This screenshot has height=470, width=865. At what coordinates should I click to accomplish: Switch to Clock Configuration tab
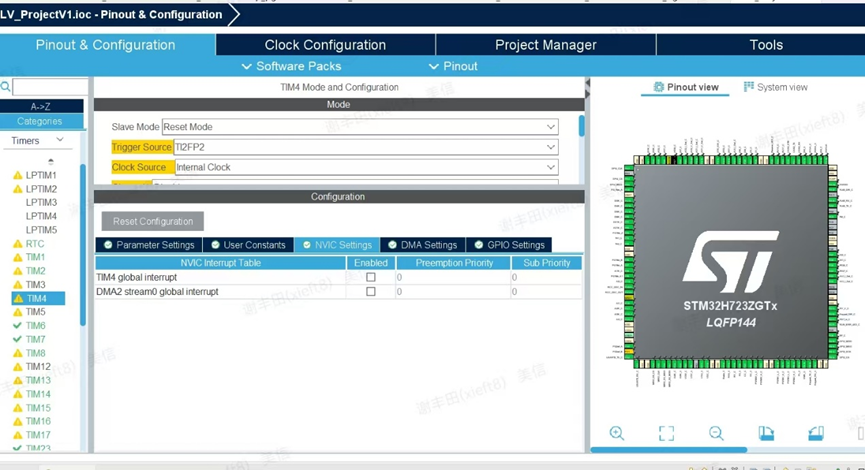(325, 45)
